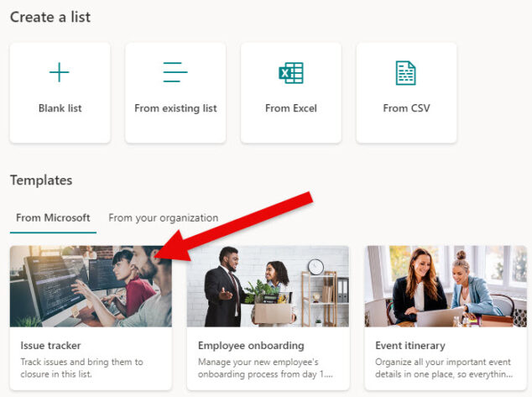Click the Employee onboarding title
Viewport: 532px width, 397px height.
coord(251,346)
